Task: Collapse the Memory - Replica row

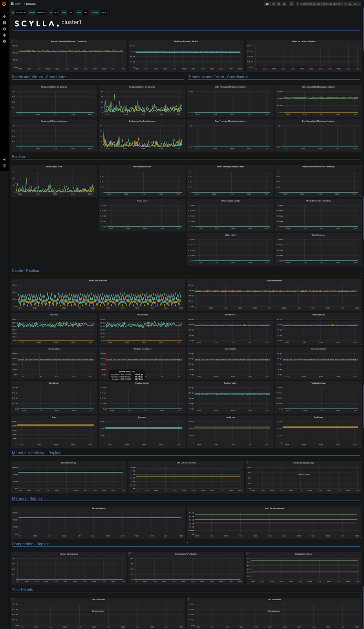Action: [x=27, y=498]
